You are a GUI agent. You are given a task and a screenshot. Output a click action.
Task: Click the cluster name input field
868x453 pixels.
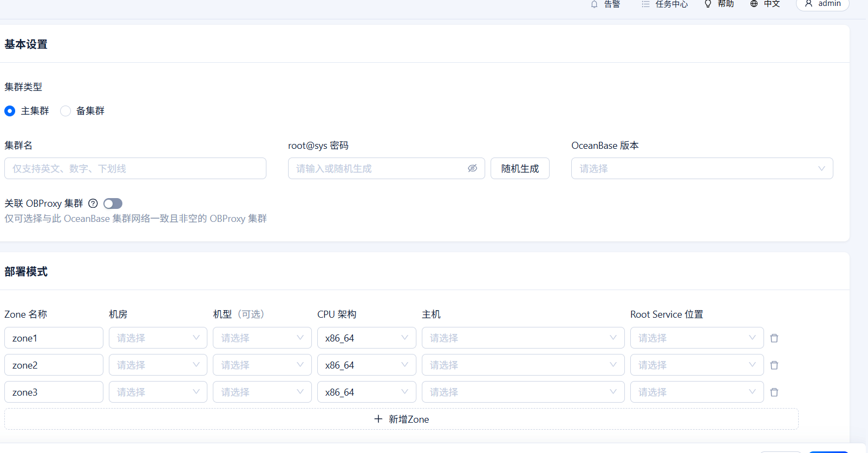pos(135,168)
